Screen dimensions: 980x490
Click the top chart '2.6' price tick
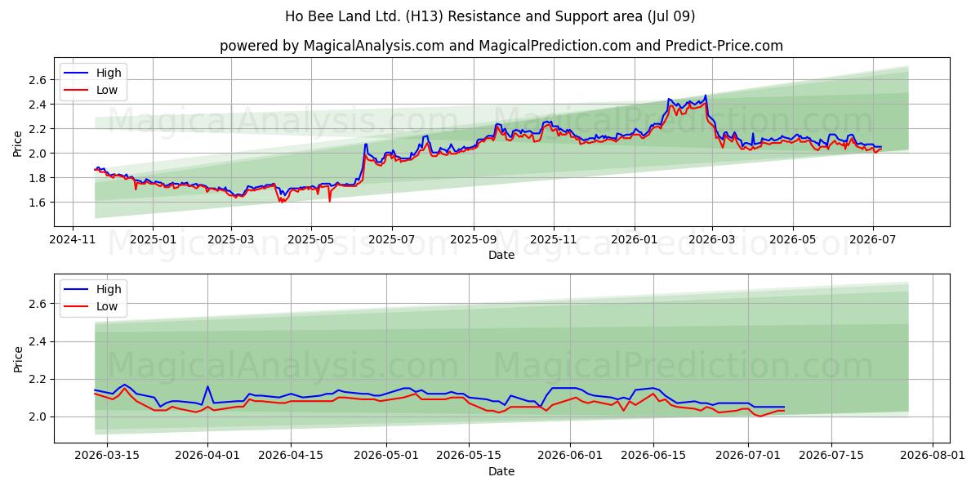(x=39, y=80)
